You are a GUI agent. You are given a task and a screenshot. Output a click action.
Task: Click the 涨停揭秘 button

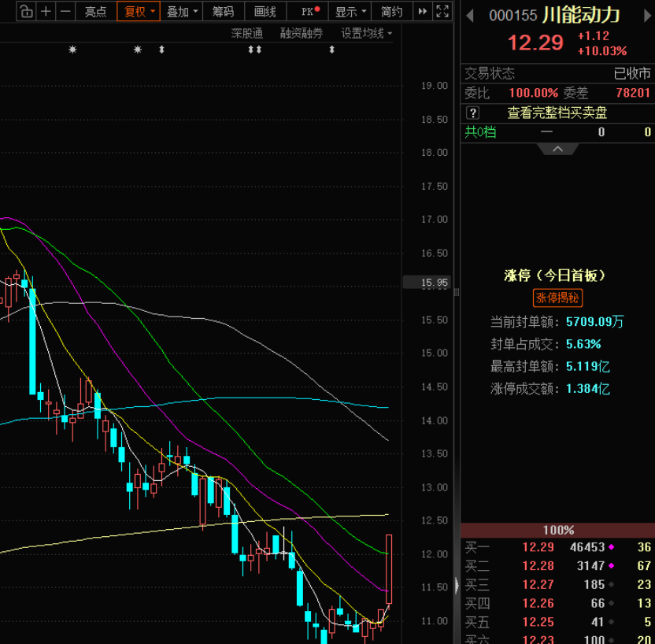coord(557,298)
